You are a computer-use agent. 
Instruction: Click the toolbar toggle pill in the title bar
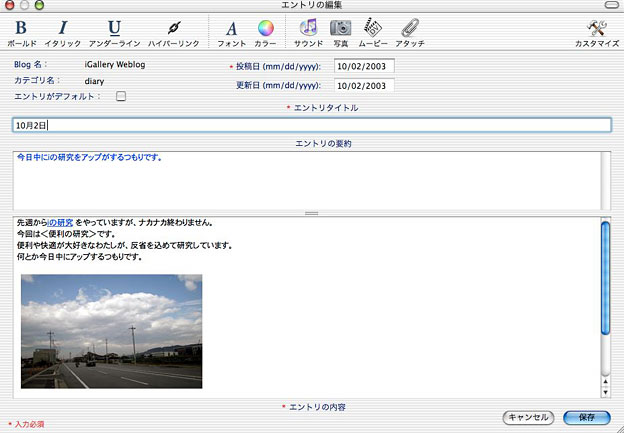612,5
